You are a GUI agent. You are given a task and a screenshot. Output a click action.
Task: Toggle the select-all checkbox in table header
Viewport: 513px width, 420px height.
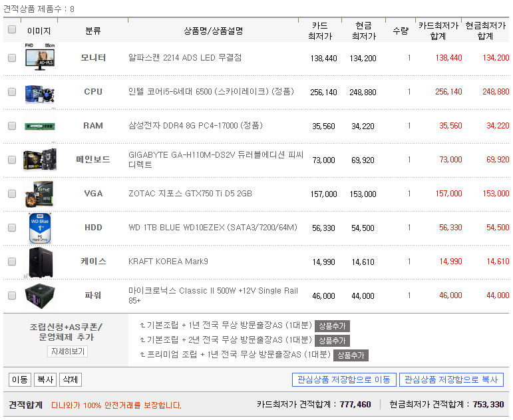(12, 29)
